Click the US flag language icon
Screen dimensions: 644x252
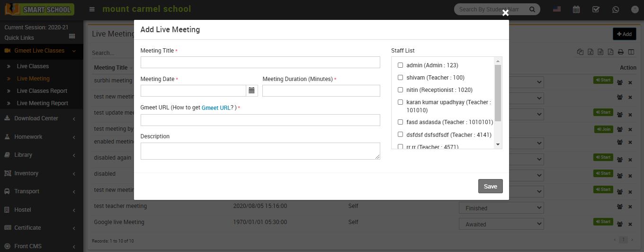pyautogui.click(x=557, y=9)
